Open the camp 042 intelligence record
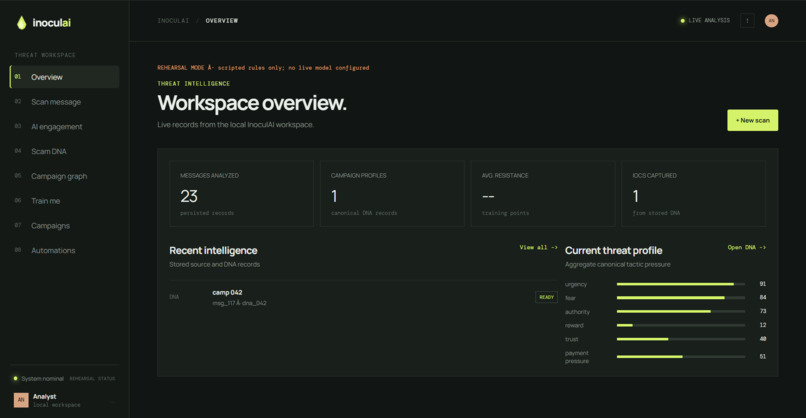Screen dimensions: 806x418 [x=363, y=297]
